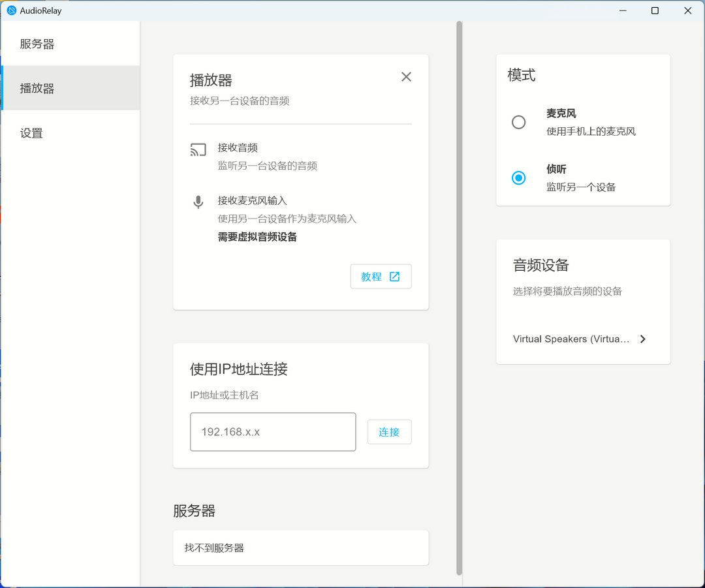Click the AudioRelay app icon in title bar
705x588 pixels.
tap(10, 10)
